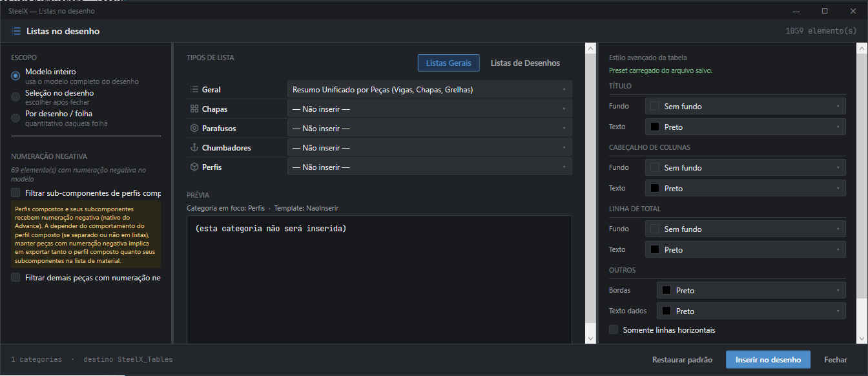Click the '1 categorias' status text
The width and height of the screenshot is (868, 376).
pyautogui.click(x=37, y=359)
